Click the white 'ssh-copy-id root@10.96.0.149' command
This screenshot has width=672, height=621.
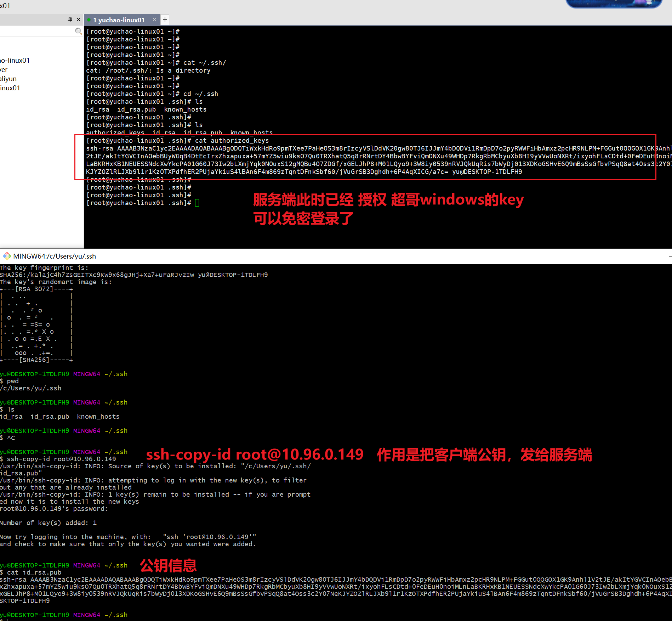[x=61, y=459]
